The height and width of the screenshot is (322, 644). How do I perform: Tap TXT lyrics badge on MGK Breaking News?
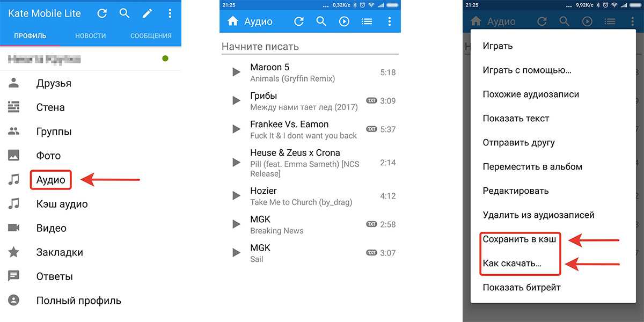point(371,224)
